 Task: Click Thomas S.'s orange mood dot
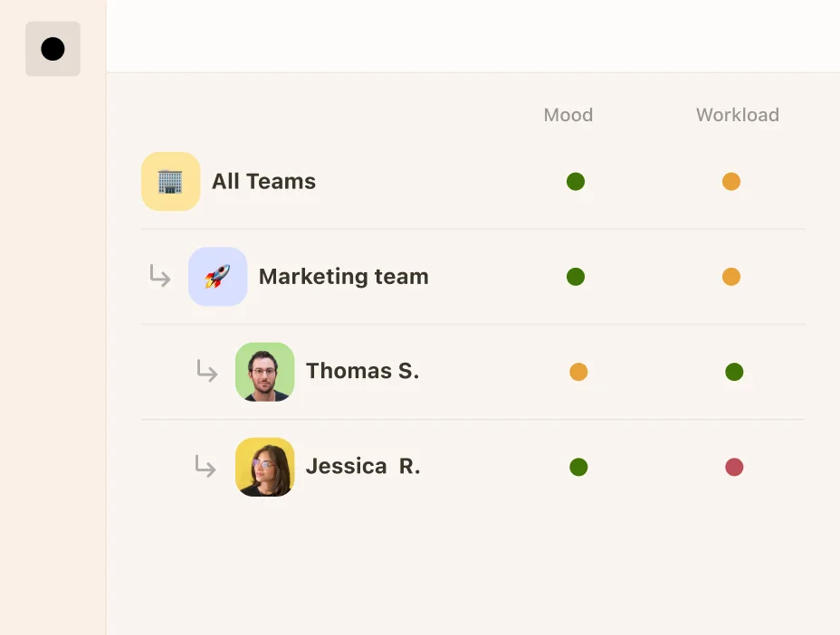579,372
